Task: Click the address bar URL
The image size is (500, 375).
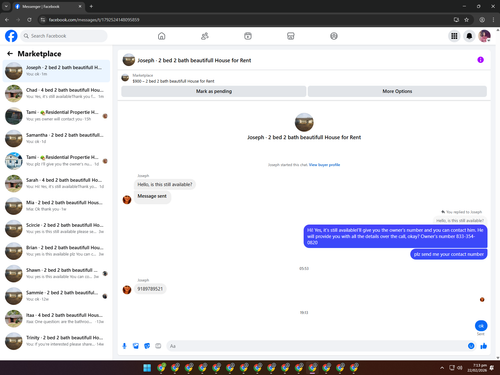Action: coord(94,20)
